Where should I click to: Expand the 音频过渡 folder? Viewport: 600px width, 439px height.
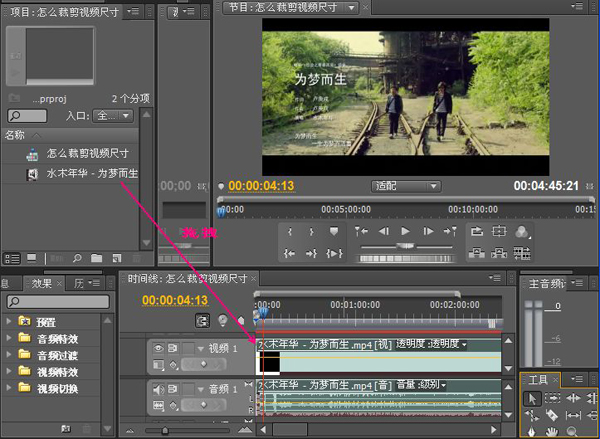pyautogui.click(x=9, y=355)
